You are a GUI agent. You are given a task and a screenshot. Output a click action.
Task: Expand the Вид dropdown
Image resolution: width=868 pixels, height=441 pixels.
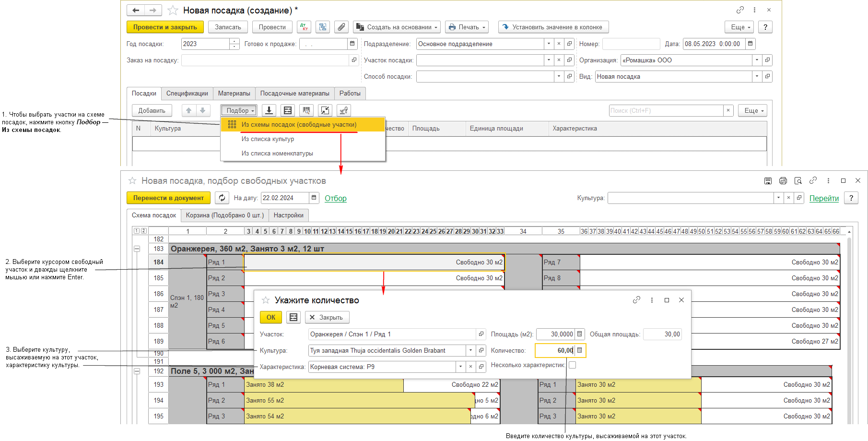pyautogui.click(x=757, y=76)
